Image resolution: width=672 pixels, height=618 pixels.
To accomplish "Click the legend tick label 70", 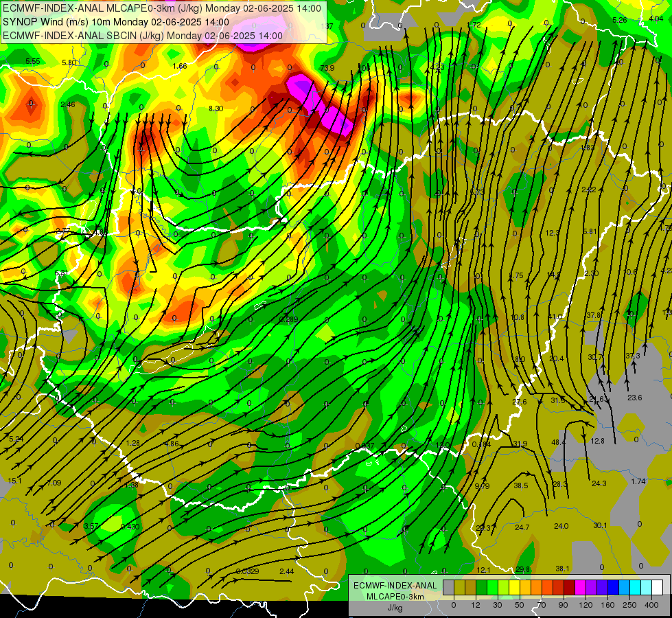I will [x=542, y=605].
